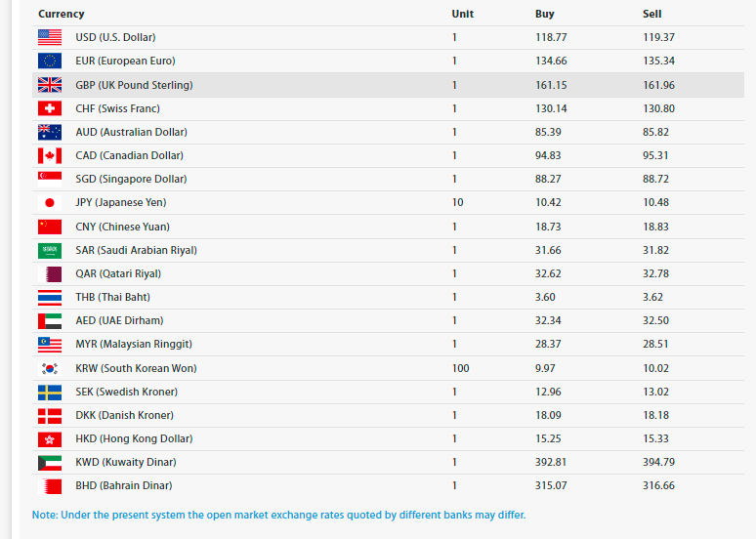Select the Buy column header
This screenshot has height=539, width=756.
point(545,14)
